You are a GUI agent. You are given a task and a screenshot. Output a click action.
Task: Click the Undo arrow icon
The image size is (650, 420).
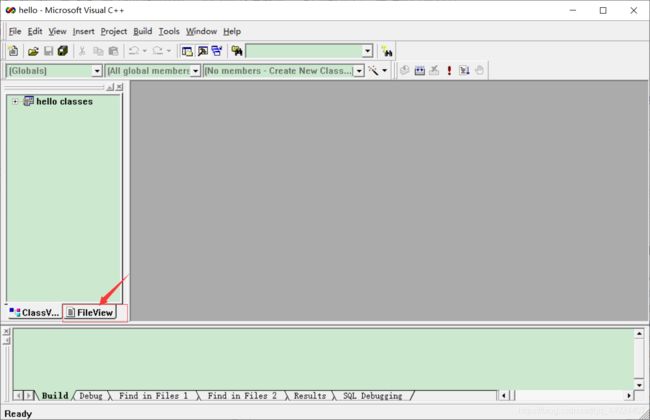134,51
